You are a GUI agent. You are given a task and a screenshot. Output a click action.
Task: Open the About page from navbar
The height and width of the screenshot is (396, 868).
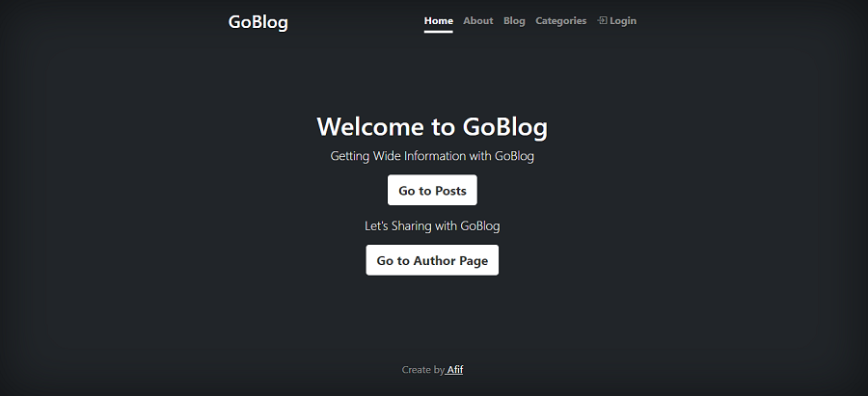477,21
